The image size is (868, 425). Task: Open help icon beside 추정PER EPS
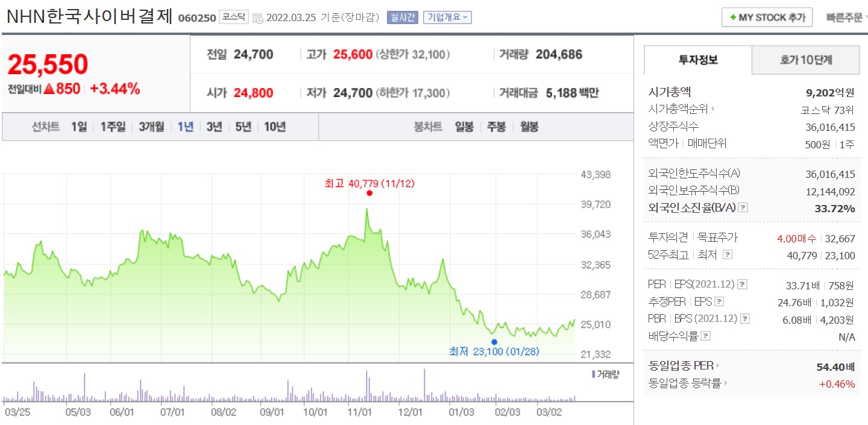(719, 302)
